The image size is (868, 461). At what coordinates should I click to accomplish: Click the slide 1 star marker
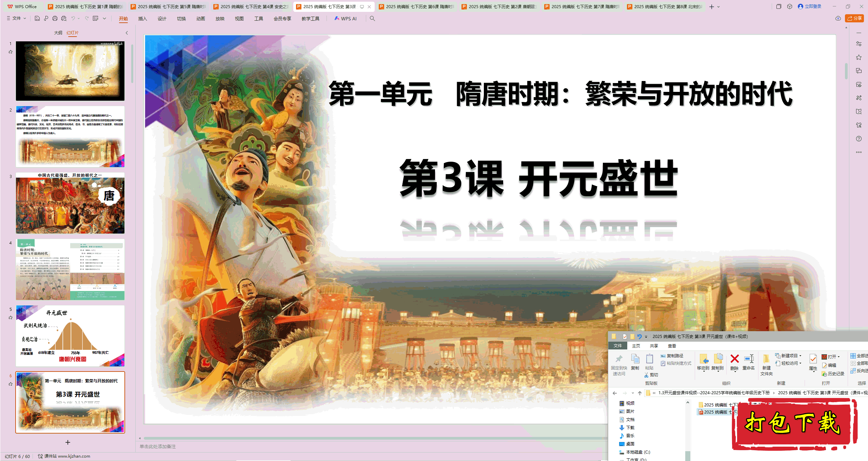click(x=11, y=52)
